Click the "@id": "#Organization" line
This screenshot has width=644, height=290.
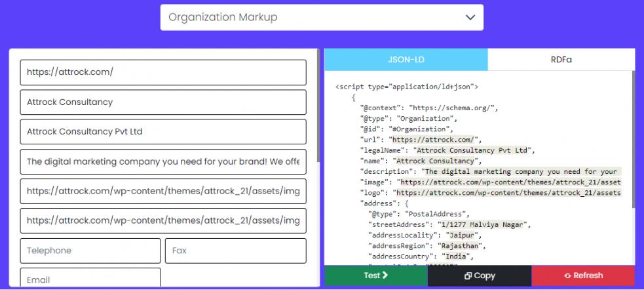(407, 129)
